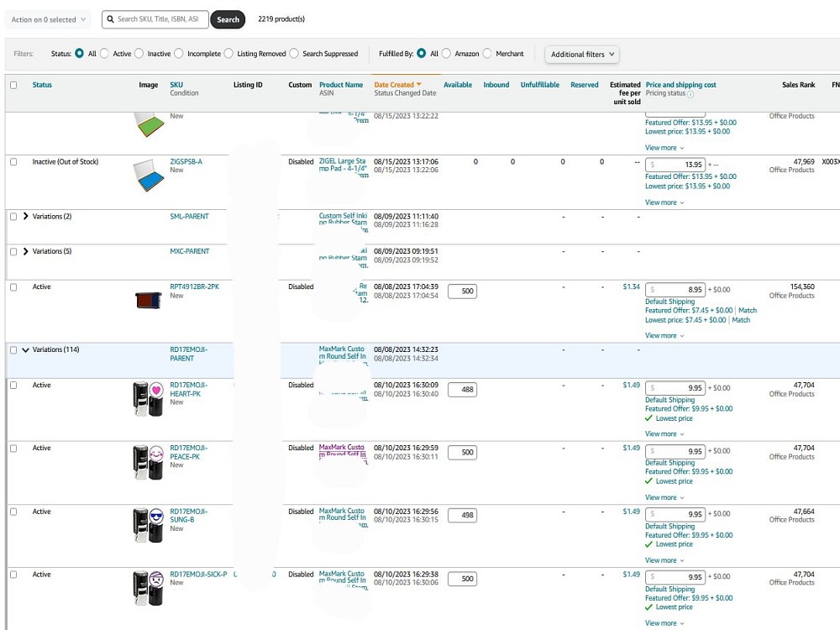The width and height of the screenshot is (840, 630).
Task: Expand View more for RD17EMOJI-SUNG-B pricing
Action: tap(664, 560)
